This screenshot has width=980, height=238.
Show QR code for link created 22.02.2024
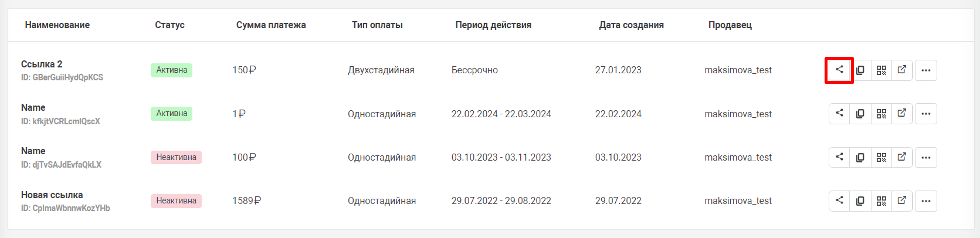[881, 113]
